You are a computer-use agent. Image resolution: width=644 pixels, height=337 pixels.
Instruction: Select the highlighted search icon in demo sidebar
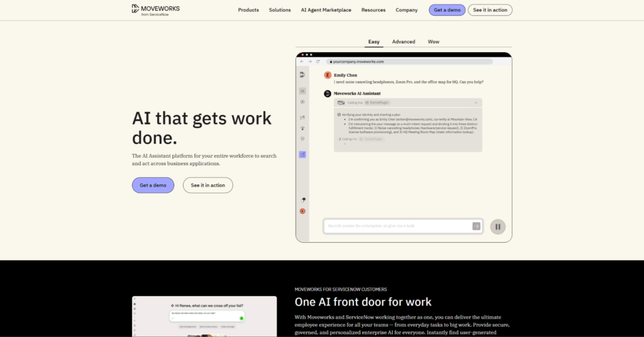303,91
